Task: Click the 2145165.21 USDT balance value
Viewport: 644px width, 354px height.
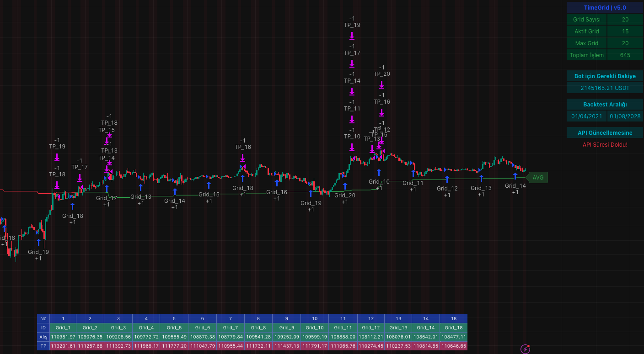Action: click(x=605, y=88)
